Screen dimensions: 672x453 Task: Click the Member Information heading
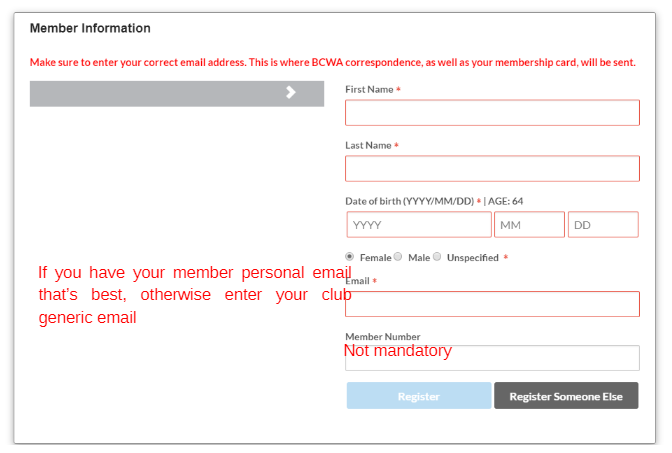pos(90,28)
